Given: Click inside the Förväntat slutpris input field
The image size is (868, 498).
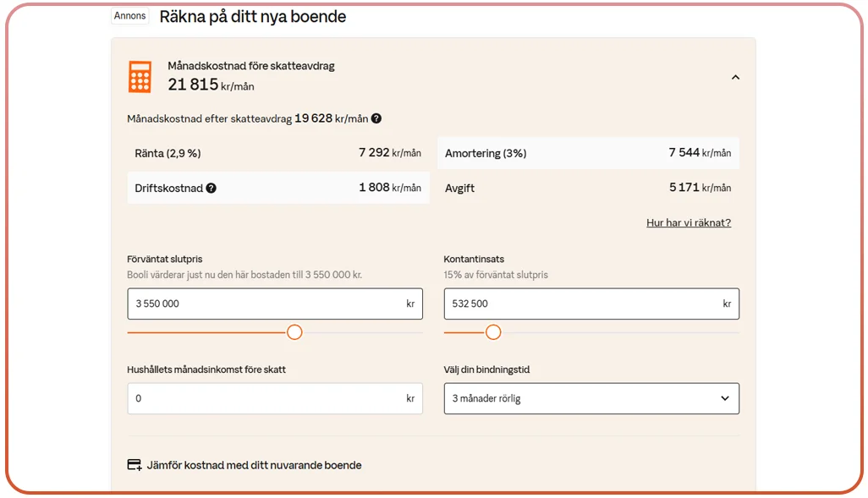Looking at the screenshot, I should click(275, 304).
